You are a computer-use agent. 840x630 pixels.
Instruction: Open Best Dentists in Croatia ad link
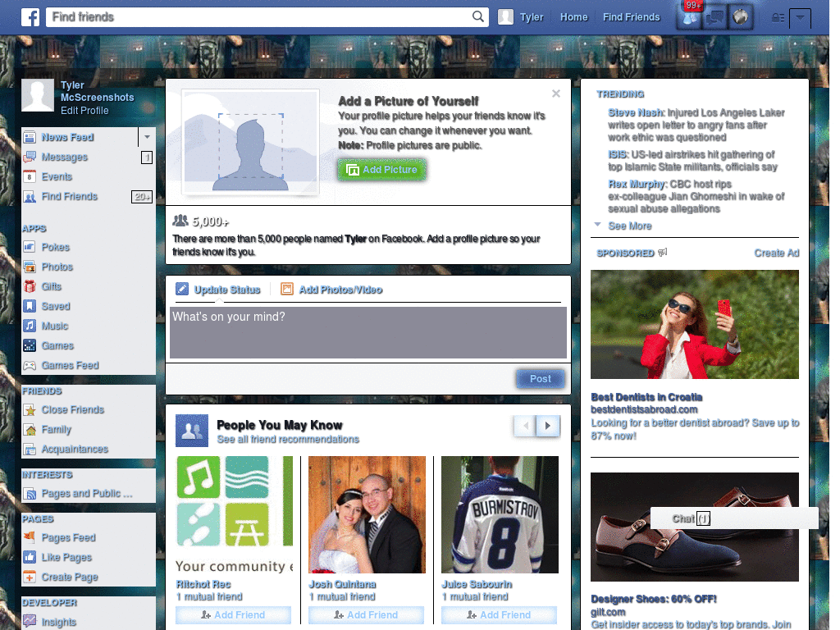pos(646,397)
